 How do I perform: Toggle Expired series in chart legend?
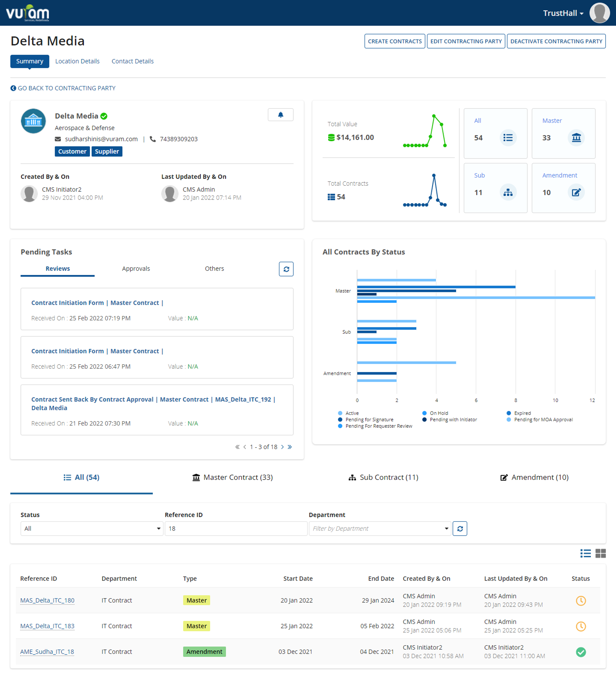click(x=519, y=413)
